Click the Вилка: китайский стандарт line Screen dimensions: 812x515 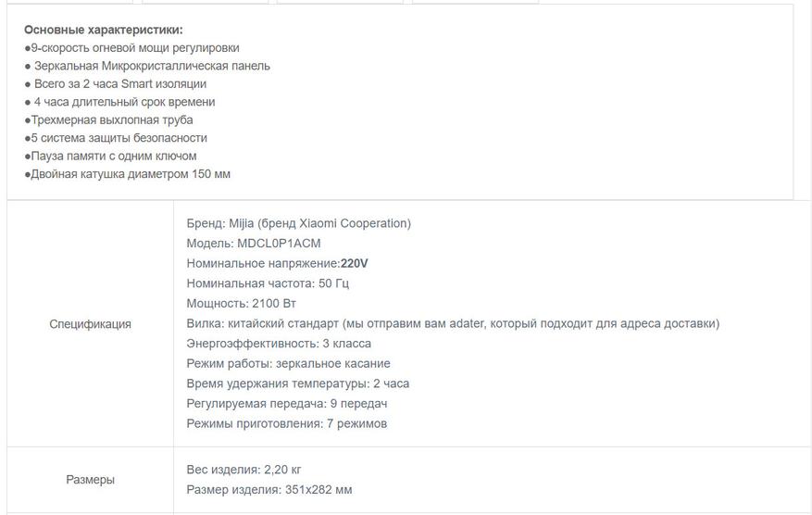pos(452,323)
